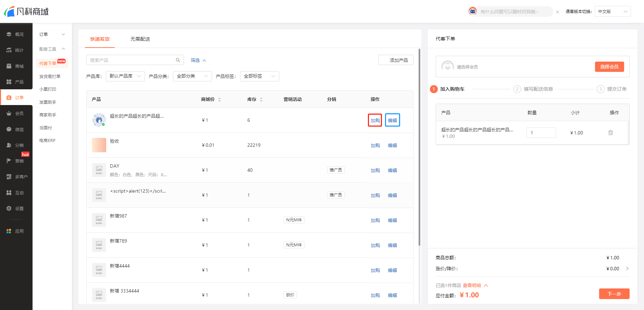This screenshot has height=310, width=644.
Task: Click product thumbnail of 验收
Action: (x=99, y=145)
